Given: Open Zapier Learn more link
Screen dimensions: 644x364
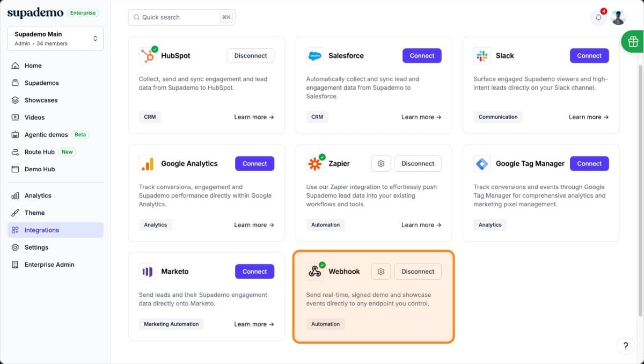Looking at the screenshot, I should point(421,225).
